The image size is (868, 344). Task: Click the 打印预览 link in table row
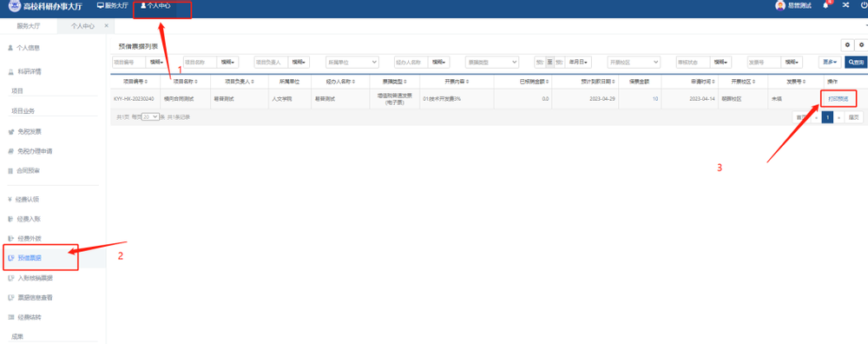click(x=838, y=99)
